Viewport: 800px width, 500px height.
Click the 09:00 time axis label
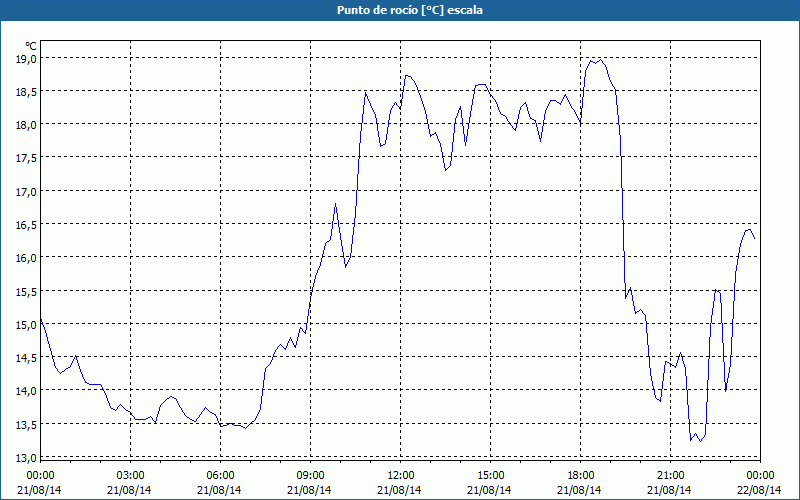[310, 476]
